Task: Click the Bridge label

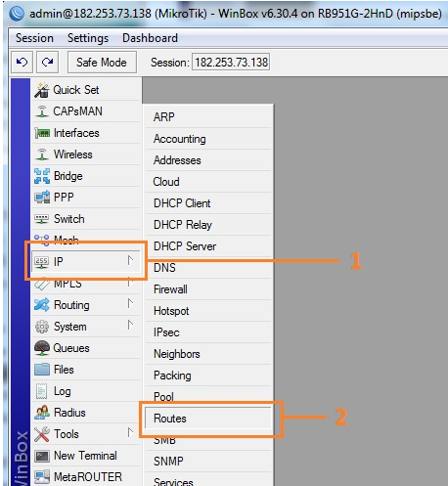Action: click(68, 176)
